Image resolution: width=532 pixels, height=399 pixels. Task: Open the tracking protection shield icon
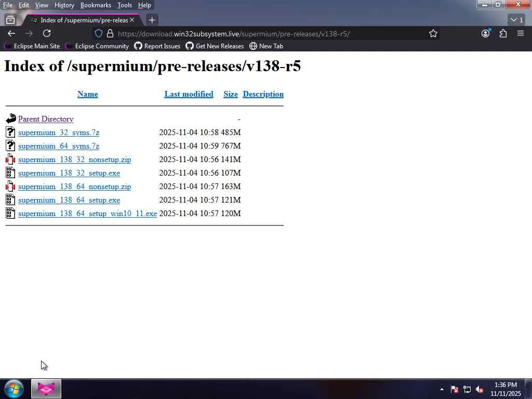[98, 34]
